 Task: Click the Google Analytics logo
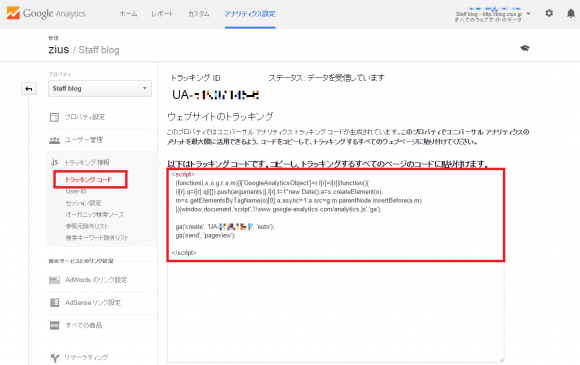(x=46, y=14)
